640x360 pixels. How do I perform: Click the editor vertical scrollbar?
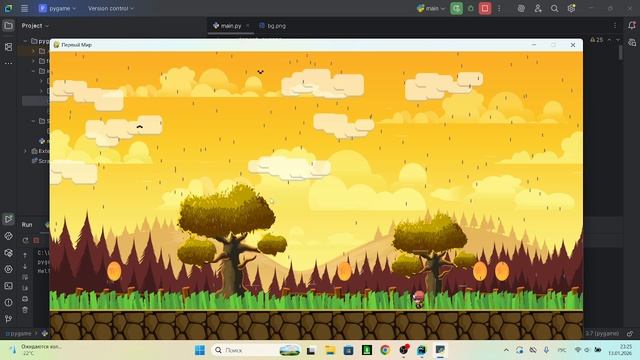pos(621,53)
